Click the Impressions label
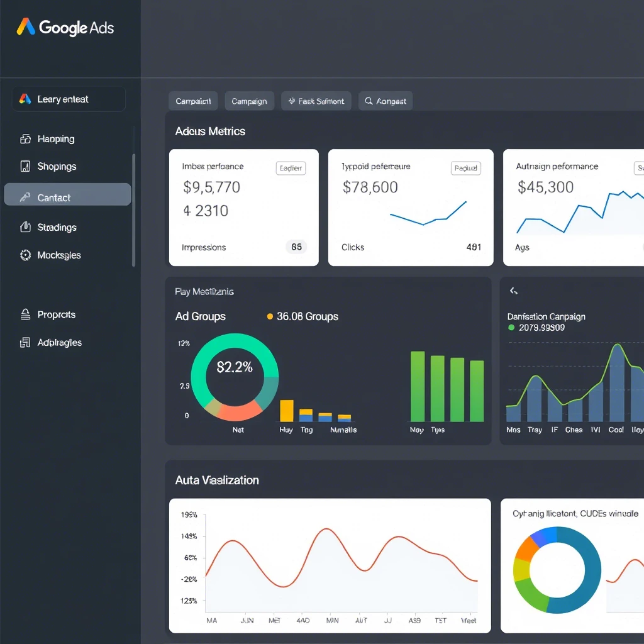 click(204, 247)
